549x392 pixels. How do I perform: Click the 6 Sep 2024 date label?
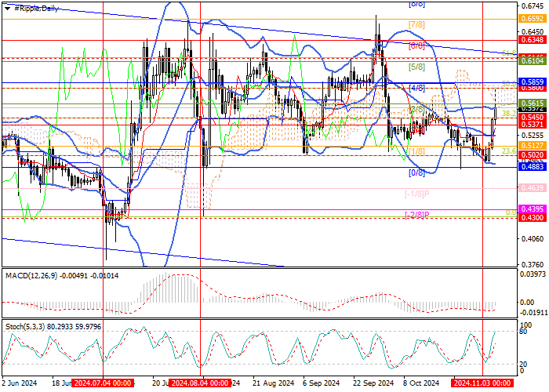[321, 383]
